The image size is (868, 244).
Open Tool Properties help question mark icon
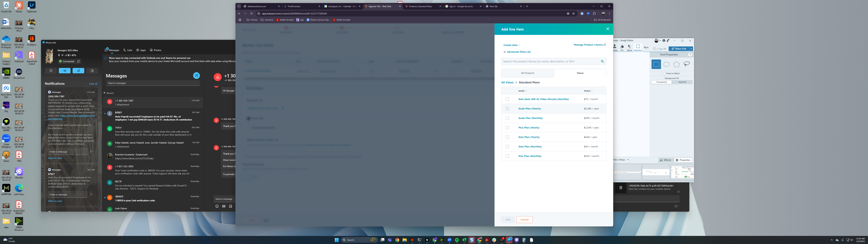click(690, 55)
